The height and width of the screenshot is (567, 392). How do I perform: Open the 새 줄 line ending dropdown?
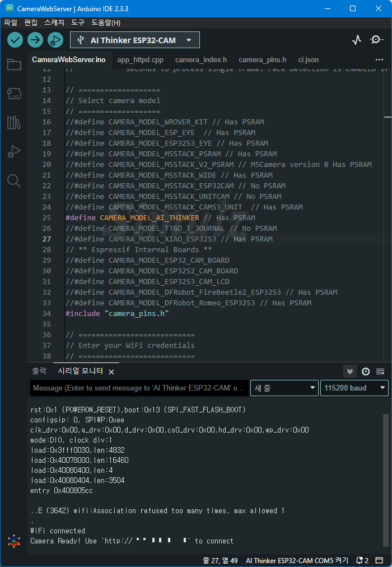click(x=284, y=388)
